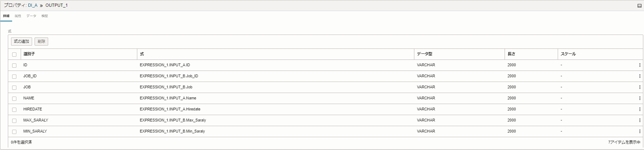Click the 削除 button

(41, 42)
